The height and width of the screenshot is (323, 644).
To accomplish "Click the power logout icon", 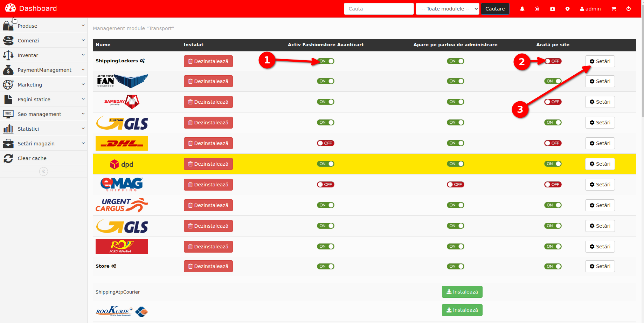I will pyautogui.click(x=629, y=9).
